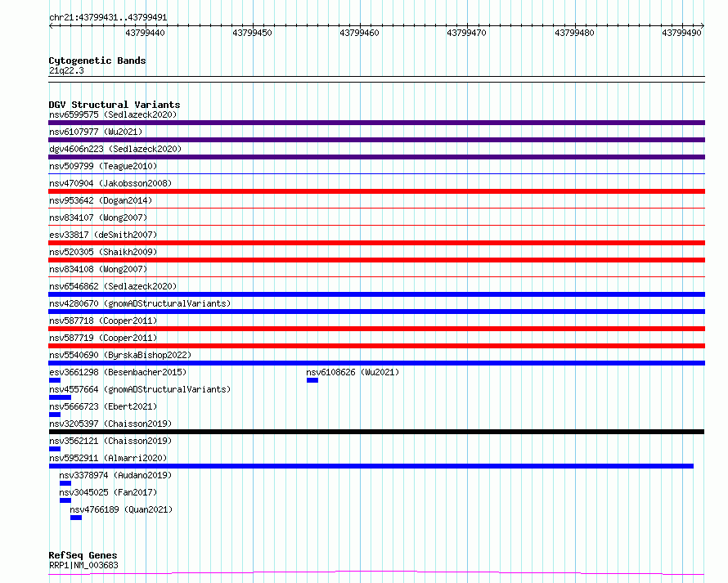Click the long blue bar under nsv5952911
Viewport: 728px width, 583px height.
point(371,466)
